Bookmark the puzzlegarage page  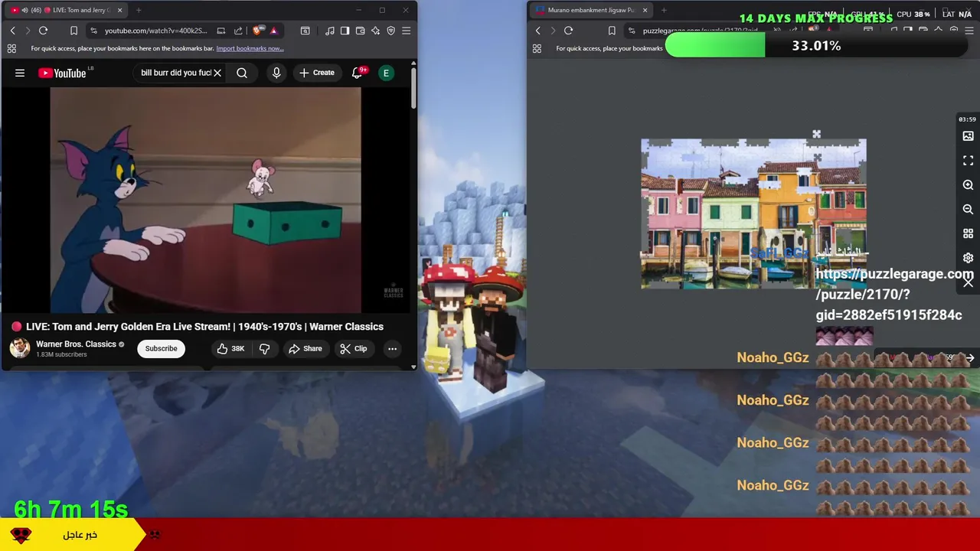click(x=612, y=31)
